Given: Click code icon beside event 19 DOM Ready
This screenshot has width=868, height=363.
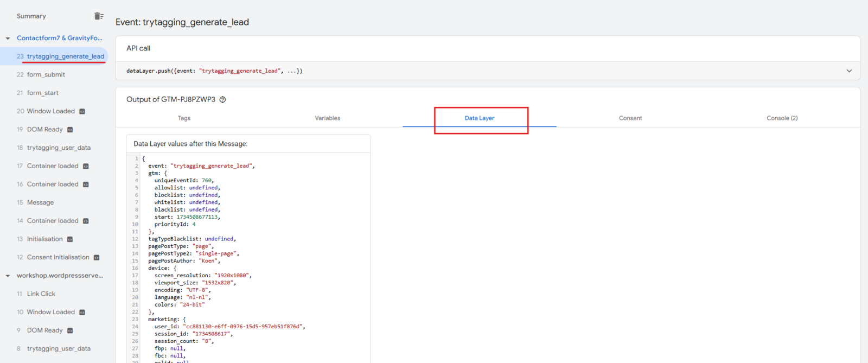Looking at the screenshot, I should (70, 130).
